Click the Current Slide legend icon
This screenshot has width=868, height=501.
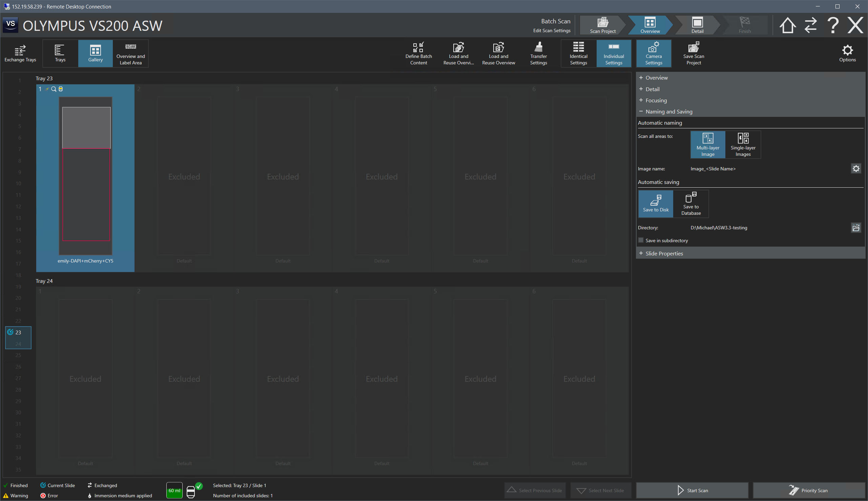pyautogui.click(x=43, y=485)
